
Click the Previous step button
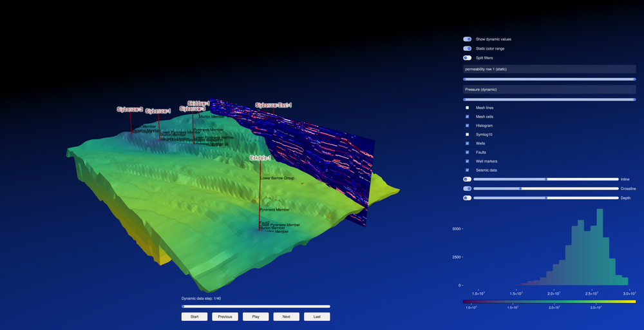tap(225, 317)
